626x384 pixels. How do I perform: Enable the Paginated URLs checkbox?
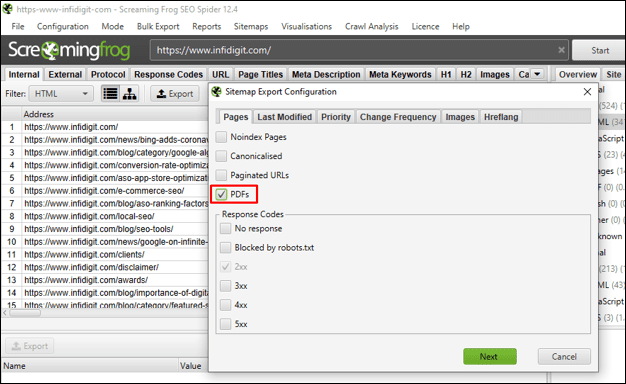pos(221,175)
